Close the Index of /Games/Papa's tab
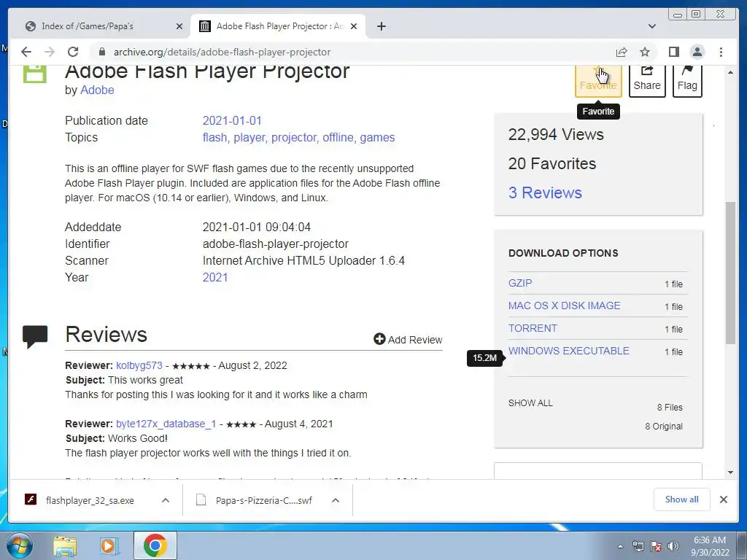The image size is (747, 560). tap(179, 26)
